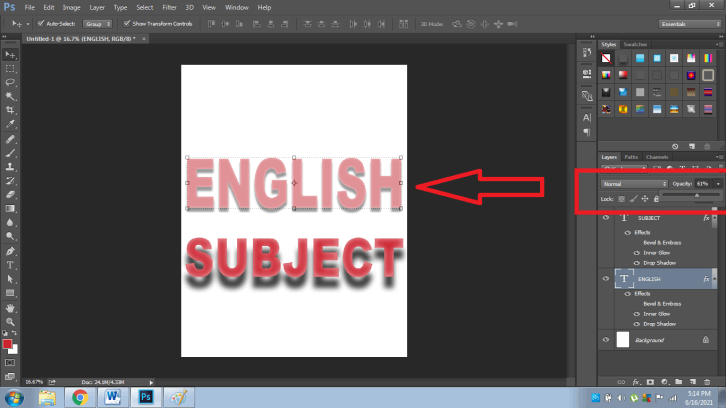Select the Eyedropper tool
726x408 pixels.
pos(10,124)
